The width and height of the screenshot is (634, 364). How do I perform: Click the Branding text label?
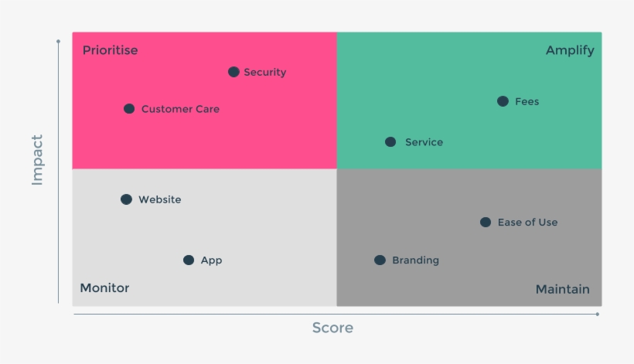(x=415, y=260)
